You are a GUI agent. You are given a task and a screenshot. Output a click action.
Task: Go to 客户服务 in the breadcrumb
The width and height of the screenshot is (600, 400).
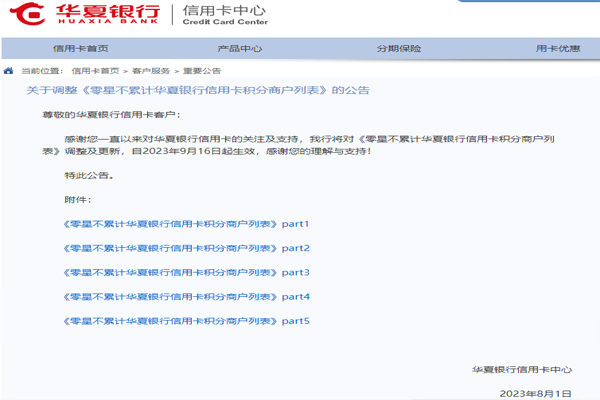[151, 71]
